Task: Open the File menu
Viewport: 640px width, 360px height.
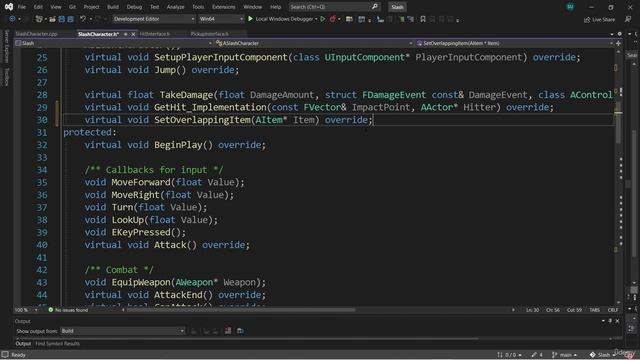Action: click(22, 7)
